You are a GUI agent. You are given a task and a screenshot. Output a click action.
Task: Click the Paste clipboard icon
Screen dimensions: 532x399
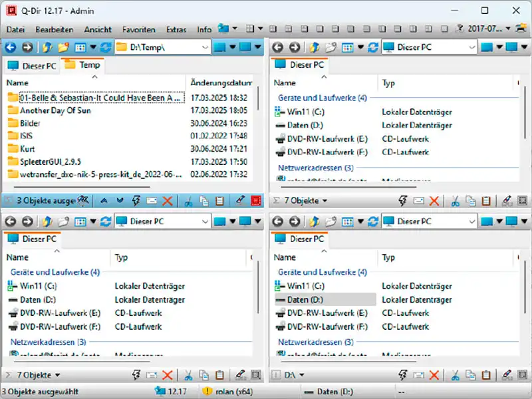pyautogui.click(x=218, y=200)
